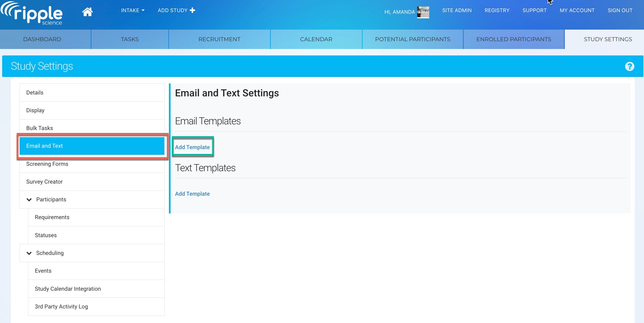The height and width of the screenshot is (323, 644).
Task: Click Sign Out in header
Action: 620,10
